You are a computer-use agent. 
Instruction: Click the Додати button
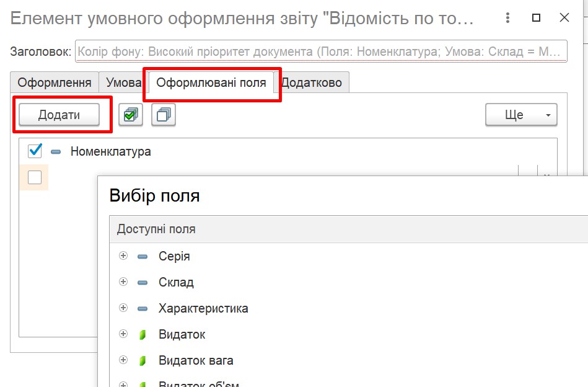pos(59,115)
